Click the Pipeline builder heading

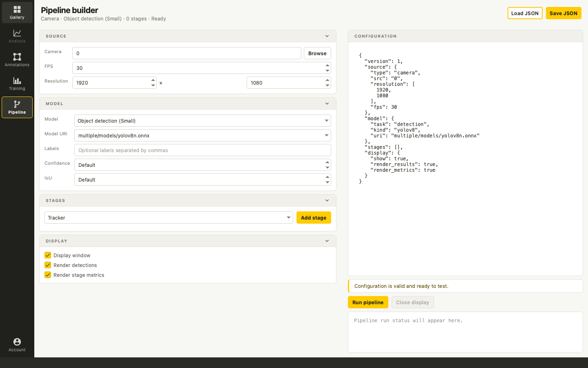(x=69, y=10)
